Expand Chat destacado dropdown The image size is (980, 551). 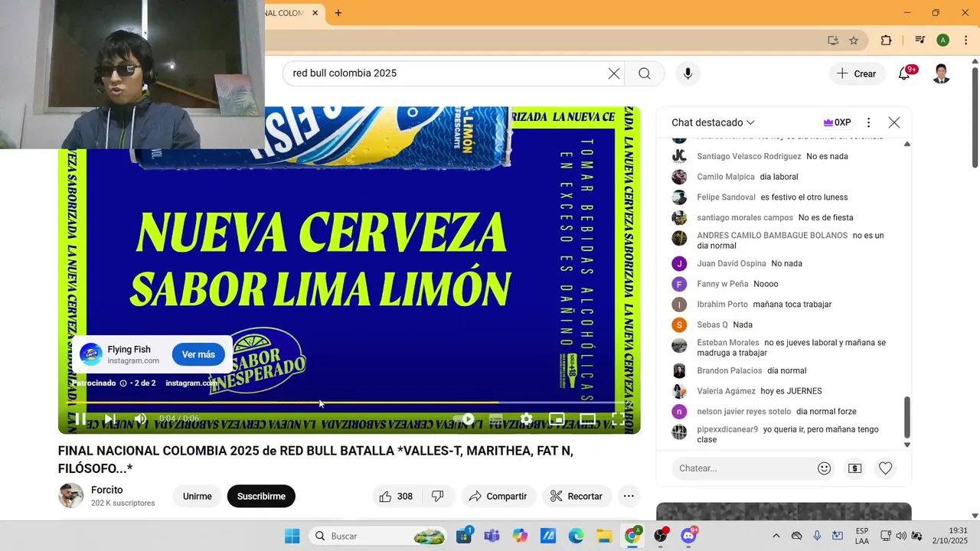click(713, 122)
